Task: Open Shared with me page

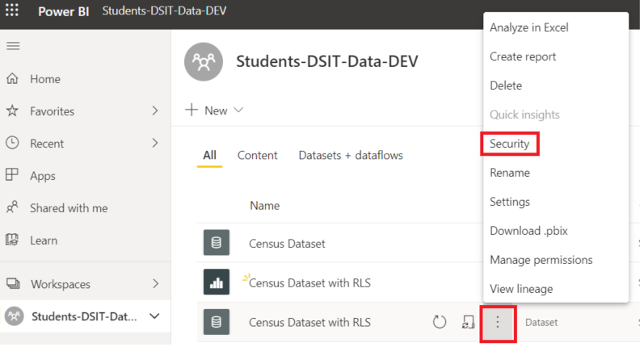Action: click(69, 208)
